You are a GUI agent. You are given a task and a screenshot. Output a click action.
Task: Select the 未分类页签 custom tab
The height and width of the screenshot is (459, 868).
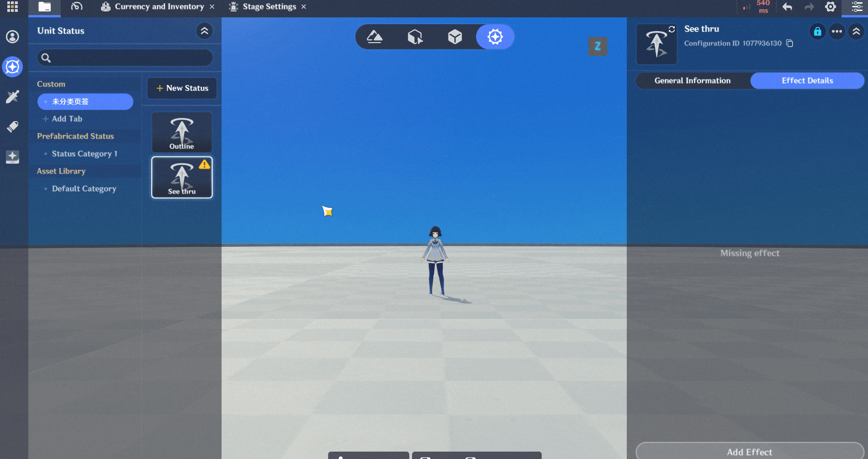(x=85, y=101)
